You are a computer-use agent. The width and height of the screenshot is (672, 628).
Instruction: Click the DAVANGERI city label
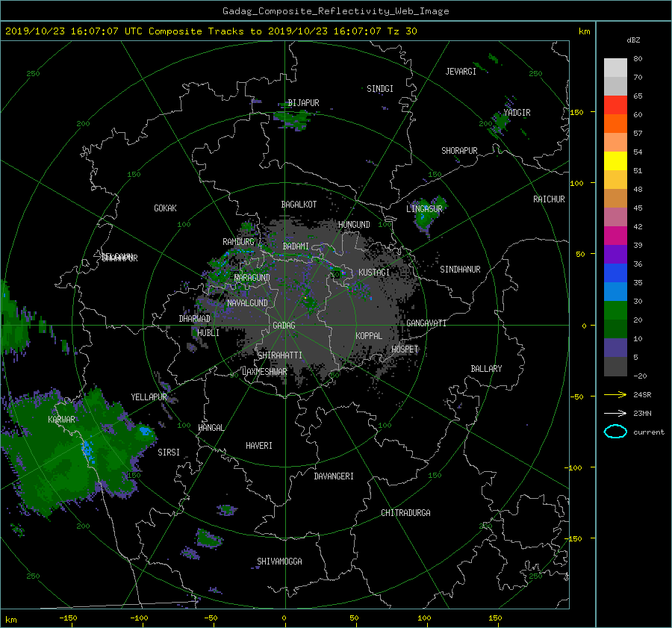click(x=334, y=476)
